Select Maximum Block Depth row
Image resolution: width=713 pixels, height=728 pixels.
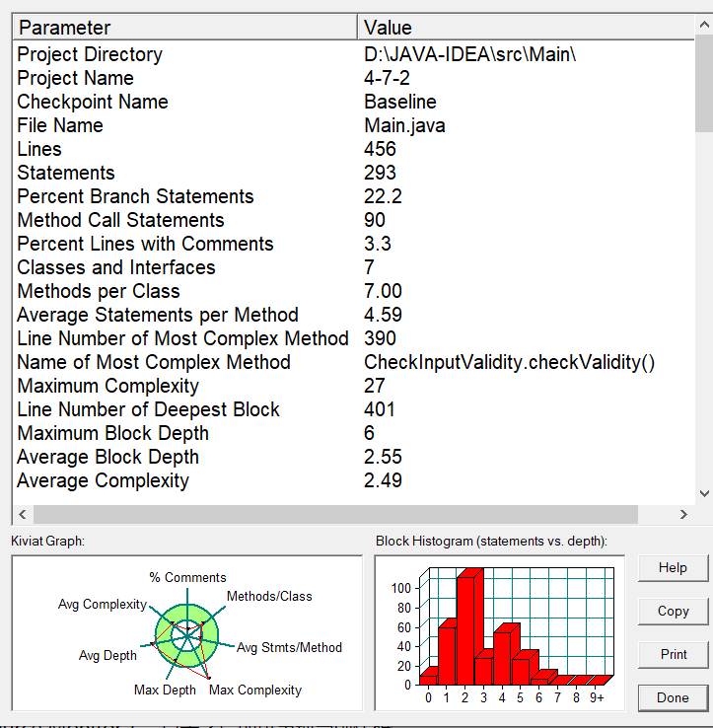pos(354,433)
